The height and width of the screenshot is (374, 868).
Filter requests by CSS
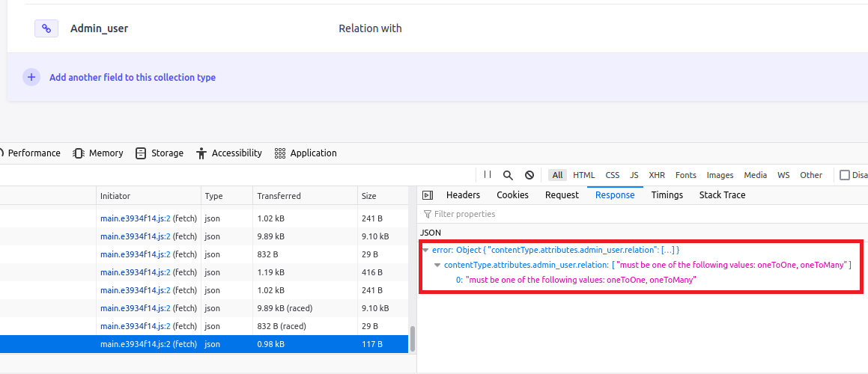(613, 175)
